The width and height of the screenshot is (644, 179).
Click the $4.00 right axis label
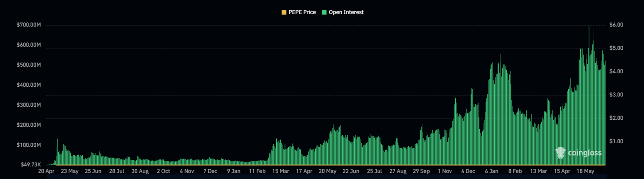[616, 71]
